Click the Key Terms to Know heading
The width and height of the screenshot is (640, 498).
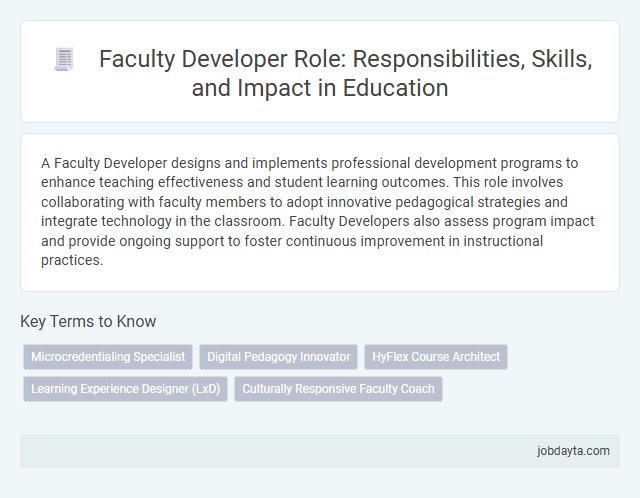tap(88, 321)
